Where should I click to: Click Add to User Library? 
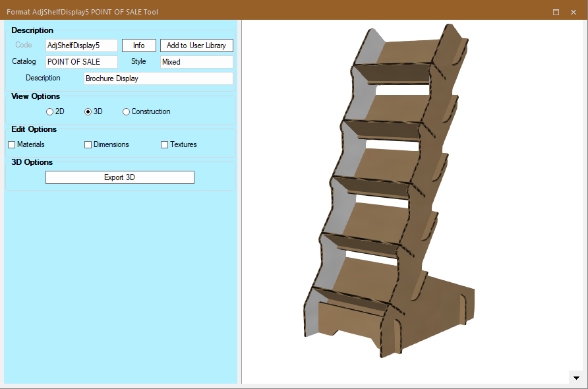[196, 45]
